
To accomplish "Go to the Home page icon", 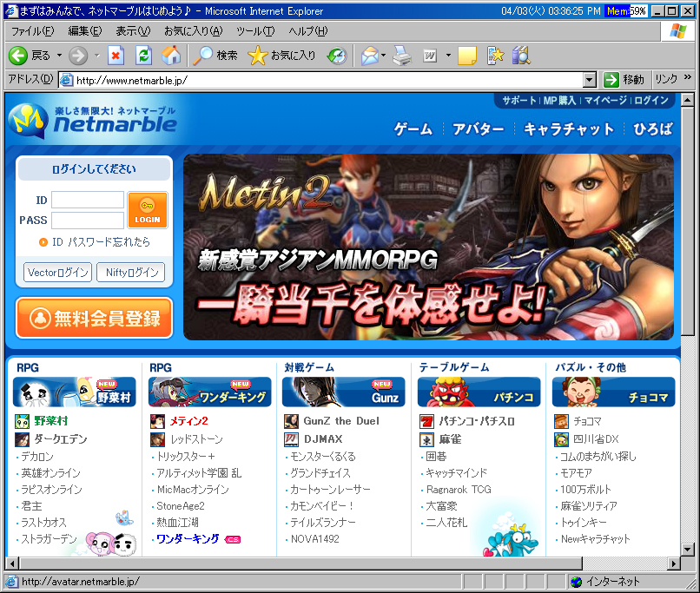I will click(x=172, y=56).
